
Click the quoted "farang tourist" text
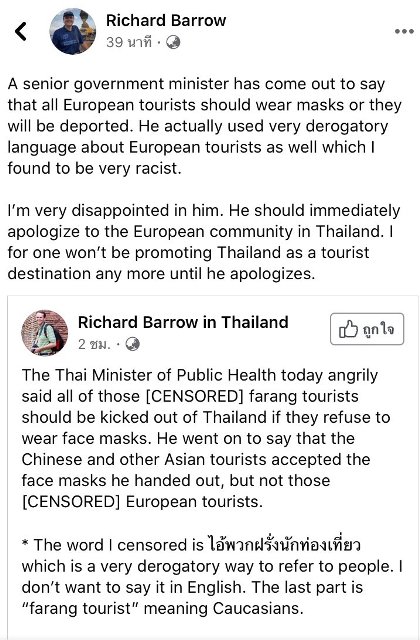coord(80,609)
